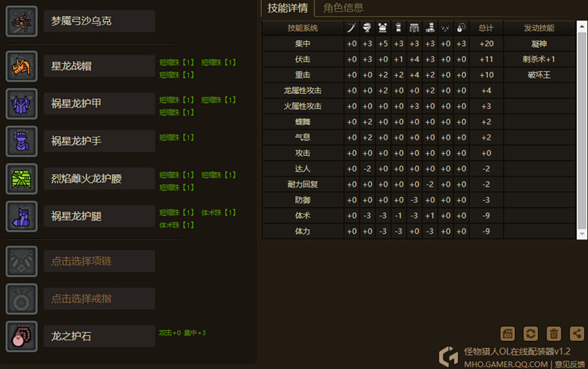The image size is (588, 369).
Task: Change the waist armor 烈焰雌火龙护腰
Action: pos(99,179)
